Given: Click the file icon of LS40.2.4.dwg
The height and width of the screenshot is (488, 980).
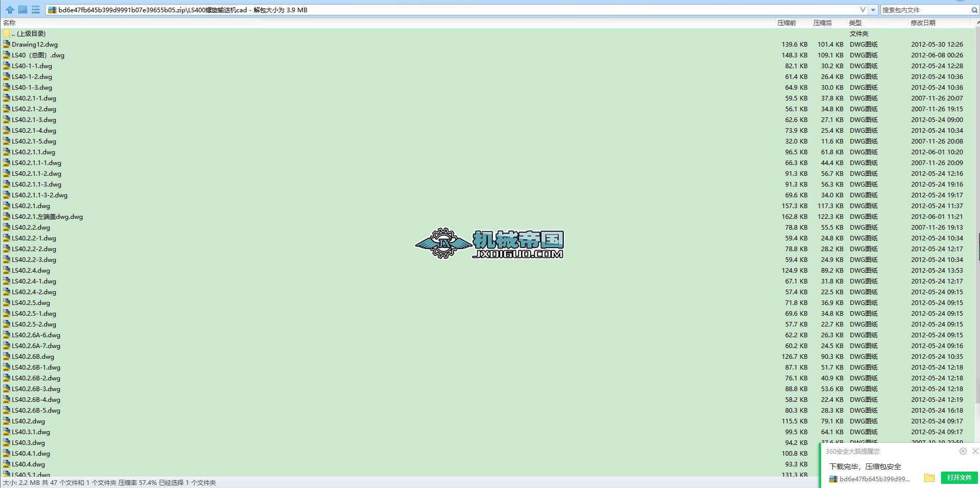Looking at the screenshot, I should 7,270.
